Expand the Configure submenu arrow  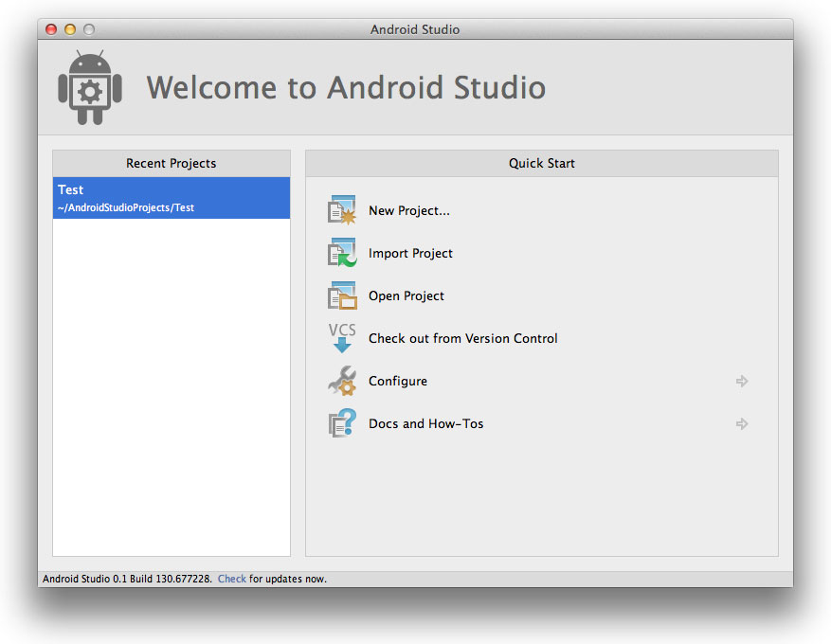[x=742, y=381]
